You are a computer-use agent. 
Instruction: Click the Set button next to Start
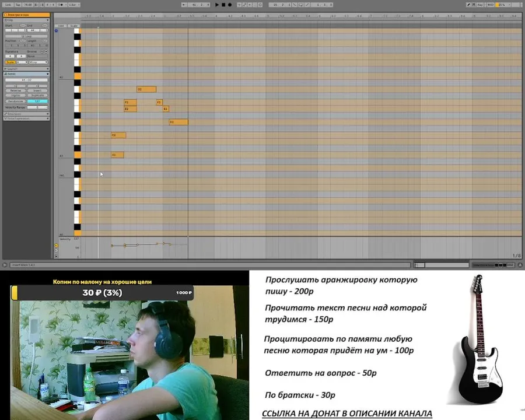click(23, 26)
